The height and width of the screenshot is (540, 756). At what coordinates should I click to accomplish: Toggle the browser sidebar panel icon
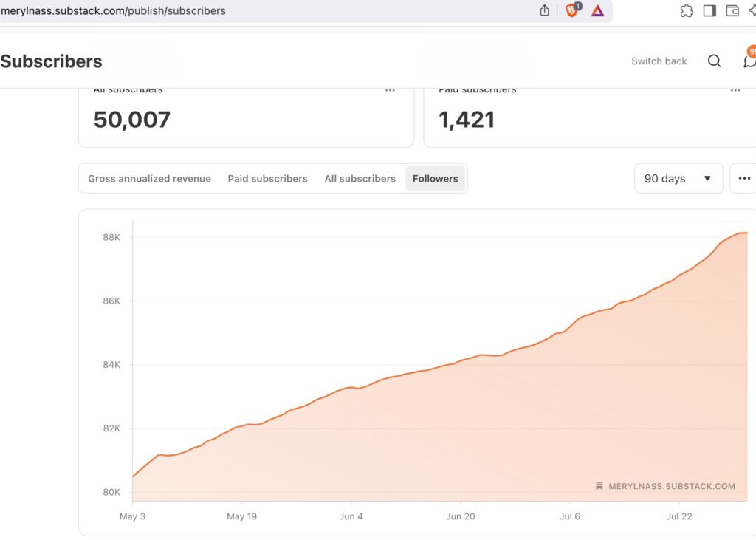(x=709, y=11)
